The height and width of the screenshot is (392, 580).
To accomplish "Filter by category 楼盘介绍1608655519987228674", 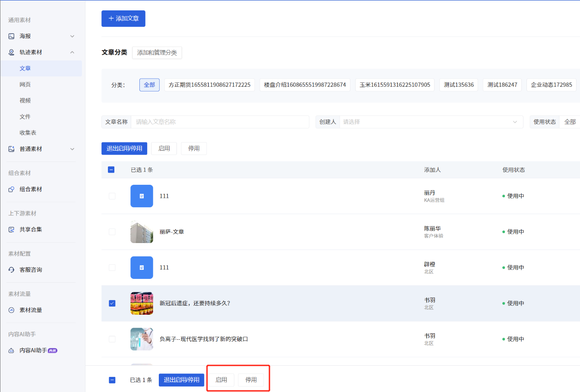I will pos(305,85).
